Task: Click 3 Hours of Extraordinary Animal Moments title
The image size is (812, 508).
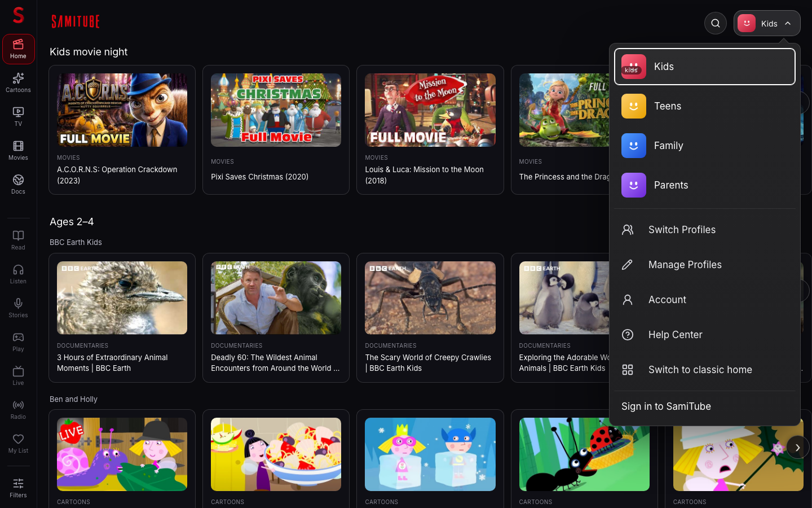Action: point(112,363)
